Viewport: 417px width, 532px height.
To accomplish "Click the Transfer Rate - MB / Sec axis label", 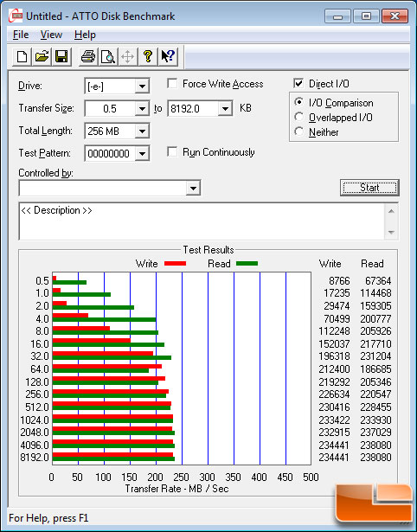I will coord(176,489).
